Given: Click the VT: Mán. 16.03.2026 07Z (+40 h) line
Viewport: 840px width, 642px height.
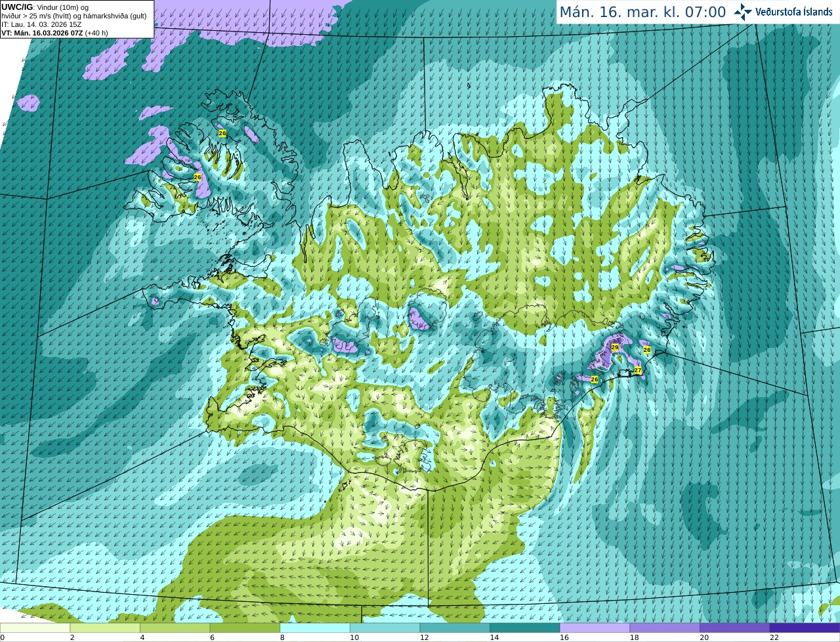Looking at the screenshot, I should (54, 33).
